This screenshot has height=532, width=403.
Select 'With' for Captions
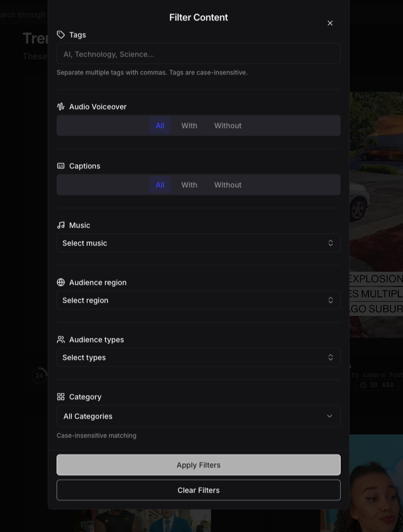point(189,185)
